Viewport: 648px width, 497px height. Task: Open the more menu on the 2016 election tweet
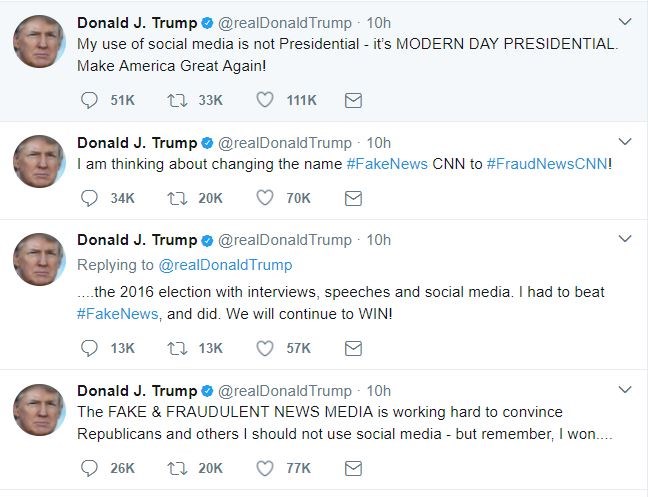click(625, 239)
